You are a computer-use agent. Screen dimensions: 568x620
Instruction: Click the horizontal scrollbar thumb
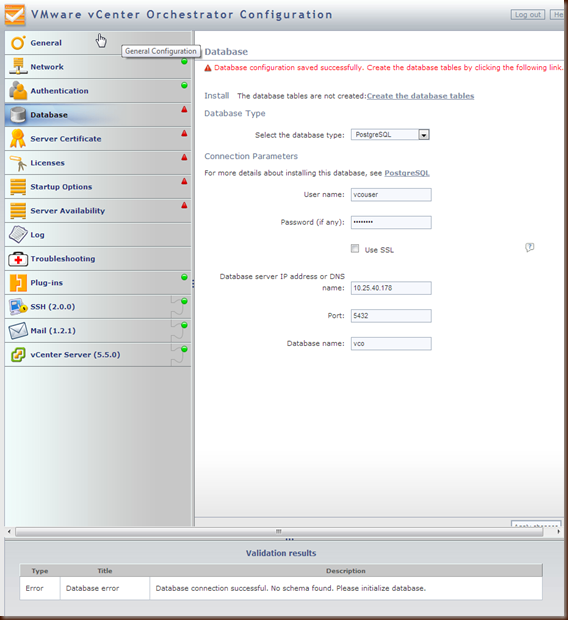[279, 532]
